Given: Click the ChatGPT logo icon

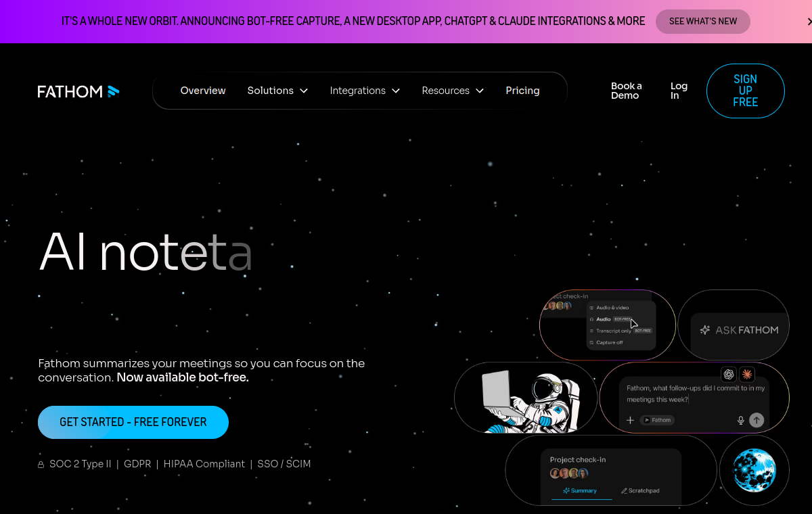Looking at the screenshot, I should click(729, 374).
